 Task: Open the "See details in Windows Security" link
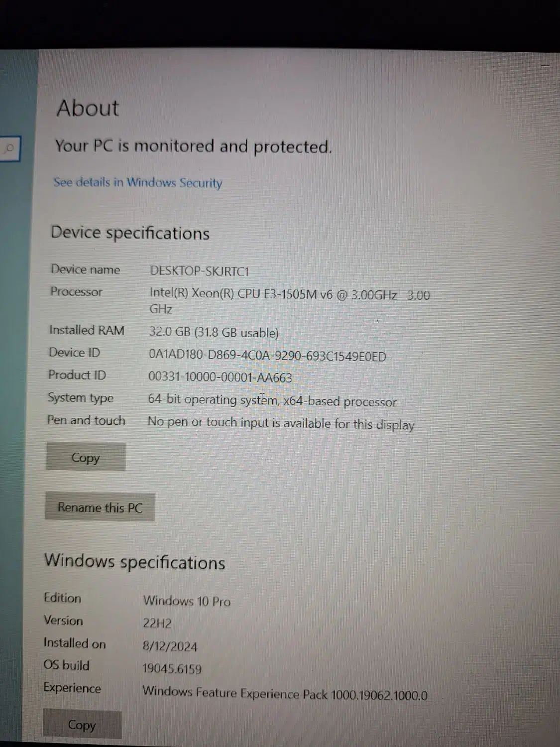coord(137,183)
